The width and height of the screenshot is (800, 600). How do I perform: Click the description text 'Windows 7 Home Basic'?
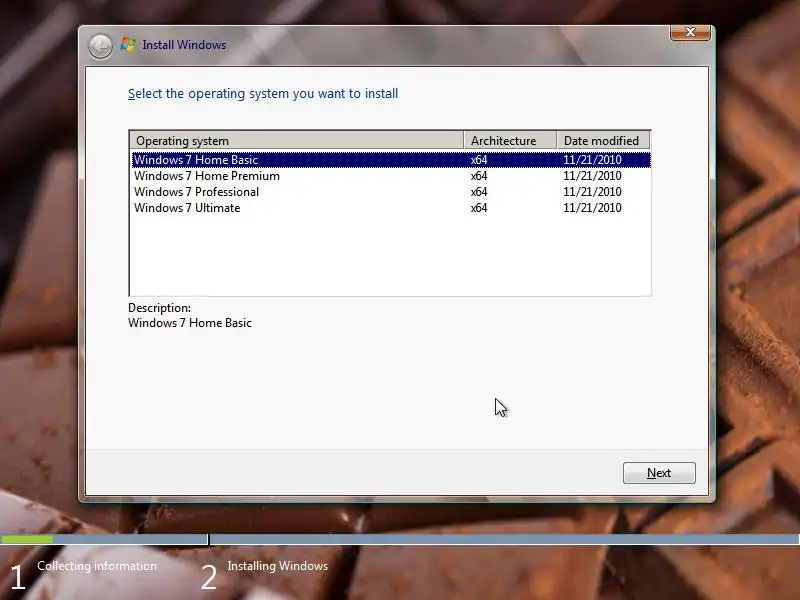(x=190, y=323)
